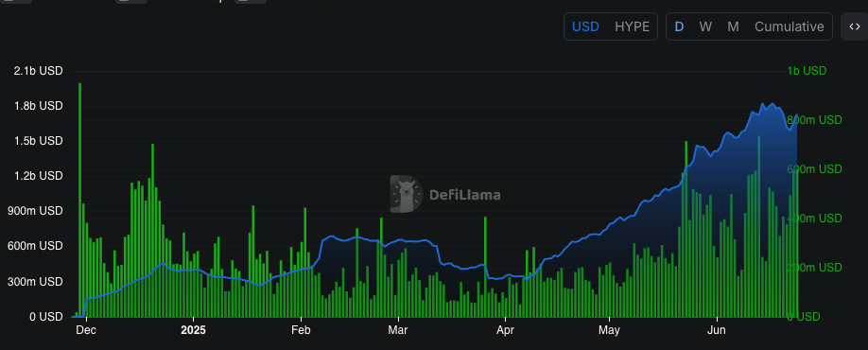Click the Dec date label

tap(86, 331)
